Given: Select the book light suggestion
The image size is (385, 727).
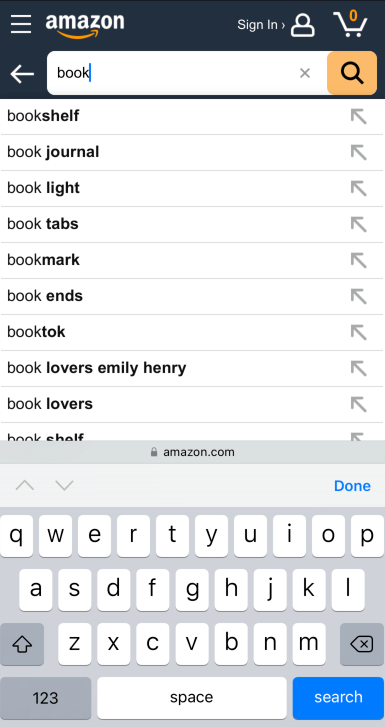Looking at the screenshot, I should (x=192, y=188).
